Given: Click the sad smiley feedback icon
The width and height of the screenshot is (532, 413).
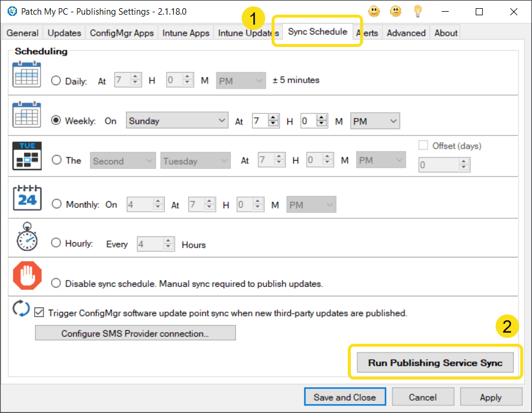Looking at the screenshot, I should 395,11.
